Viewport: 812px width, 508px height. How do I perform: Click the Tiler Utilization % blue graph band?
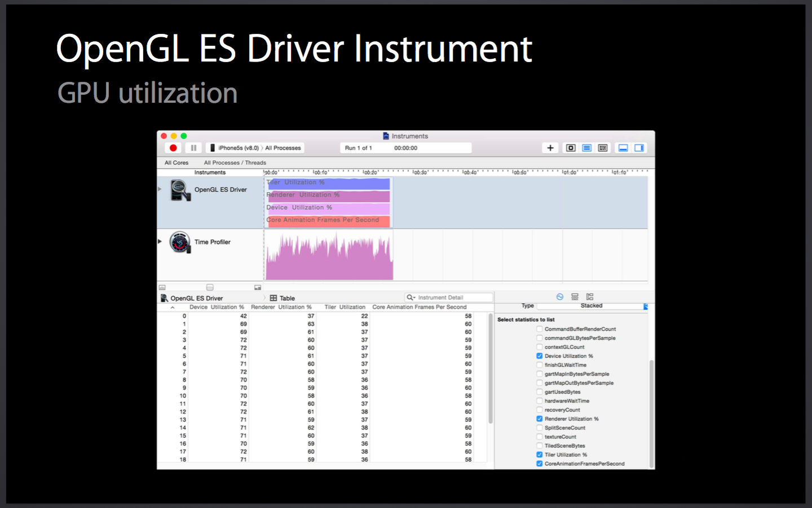coord(328,183)
